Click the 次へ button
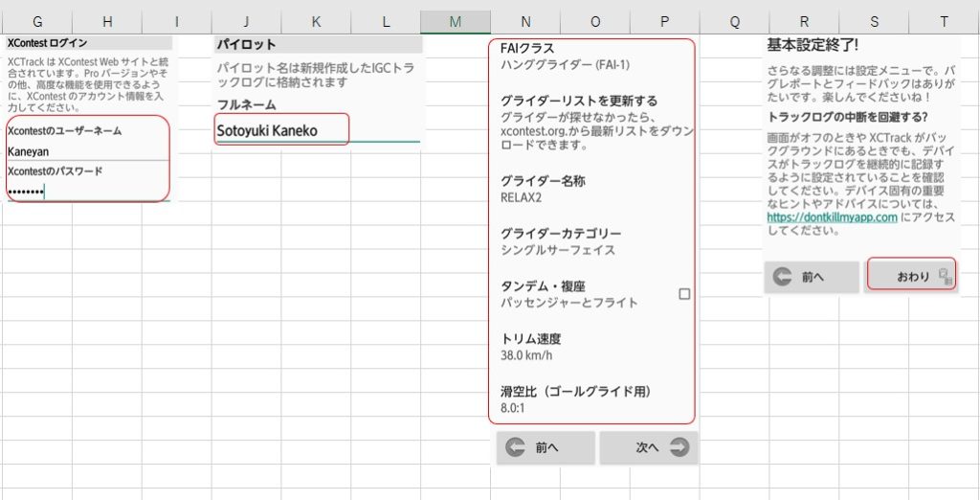The image size is (980, 500). [x=649, y=447]
